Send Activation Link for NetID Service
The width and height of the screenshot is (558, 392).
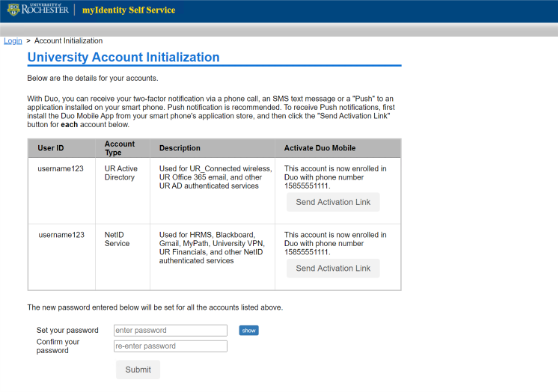pyautogui.click(x=333, y=268)
